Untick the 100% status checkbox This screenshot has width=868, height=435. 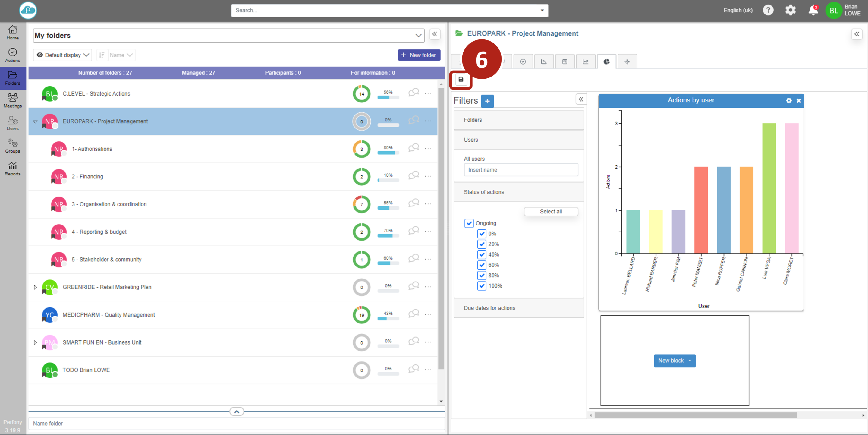tap(482, 286)
